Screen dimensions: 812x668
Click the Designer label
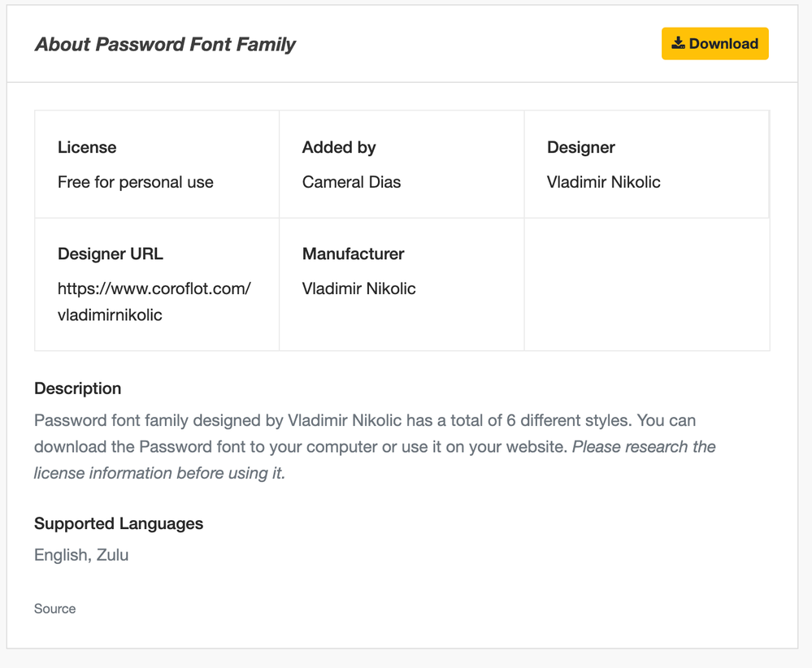pos(580,147)
